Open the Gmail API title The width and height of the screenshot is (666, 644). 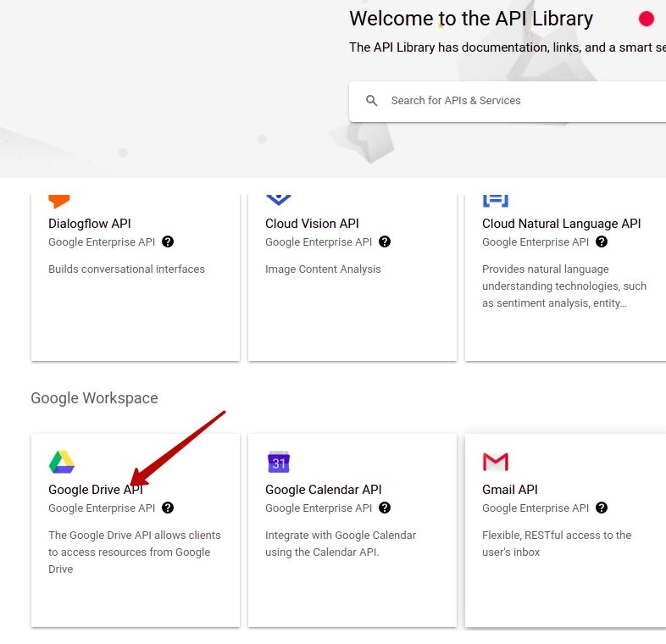click(x=510, y=490)
